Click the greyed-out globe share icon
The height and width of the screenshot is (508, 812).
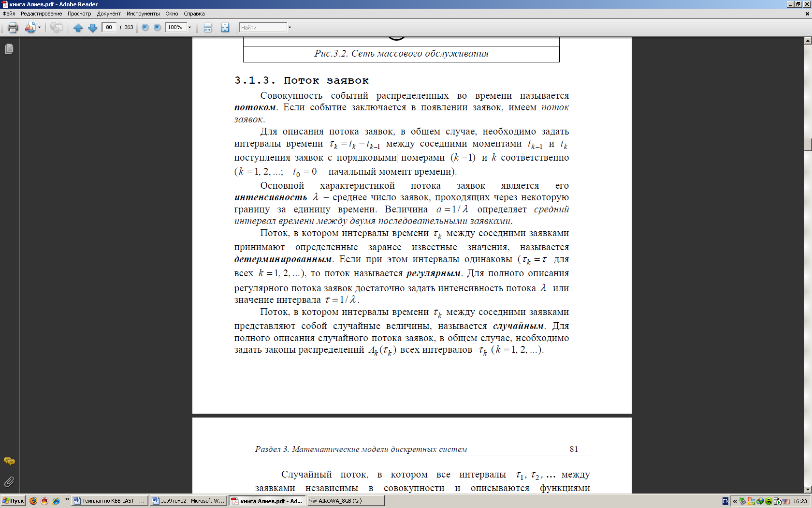tap(56, 28)
